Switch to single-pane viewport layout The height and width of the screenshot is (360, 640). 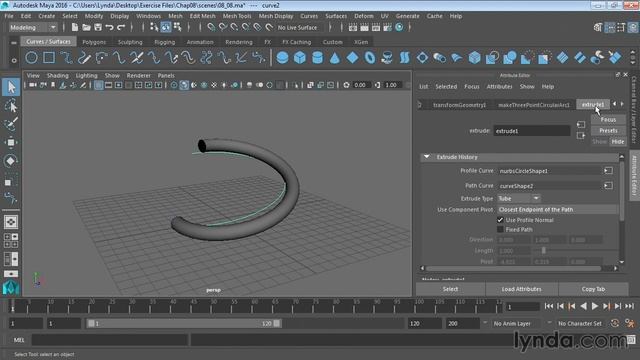(x=11, y=222)
